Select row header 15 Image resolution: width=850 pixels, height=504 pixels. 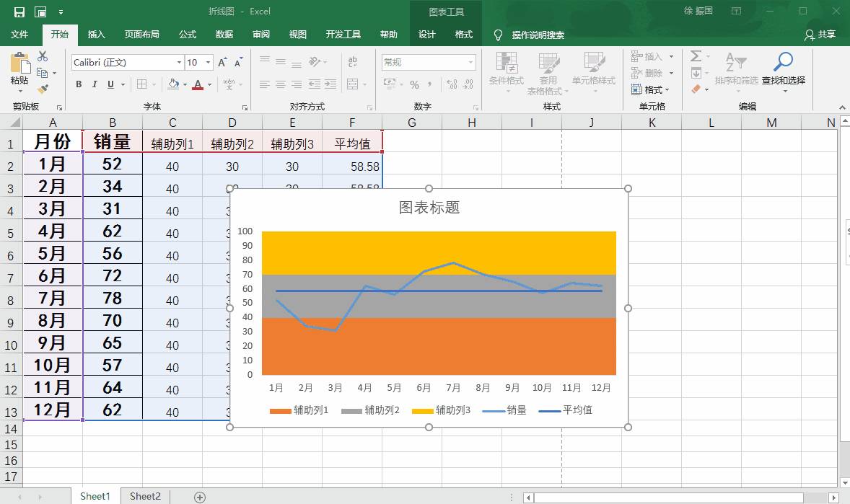(11, 445)
